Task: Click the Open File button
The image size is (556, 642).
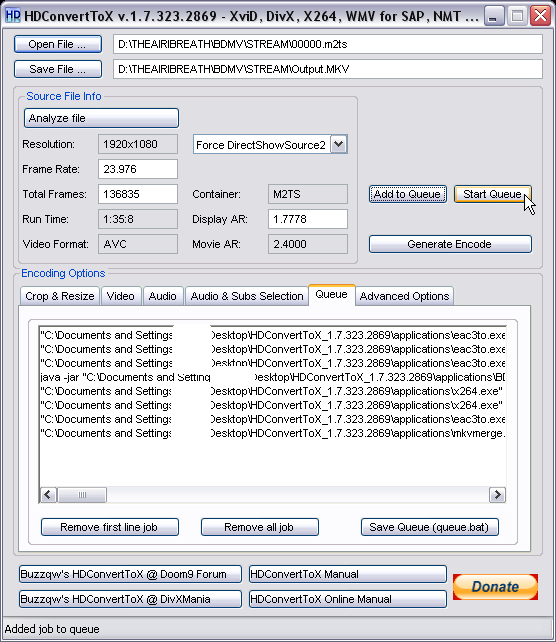Action: (x=58, y=44)
